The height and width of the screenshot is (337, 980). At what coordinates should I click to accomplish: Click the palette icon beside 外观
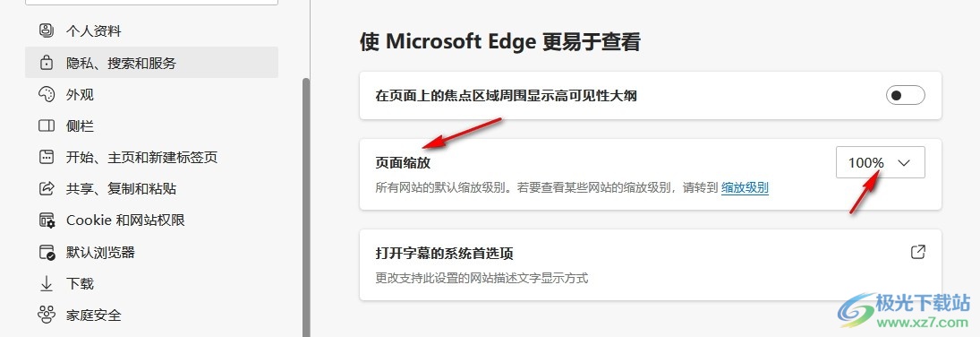coord(47,95)
